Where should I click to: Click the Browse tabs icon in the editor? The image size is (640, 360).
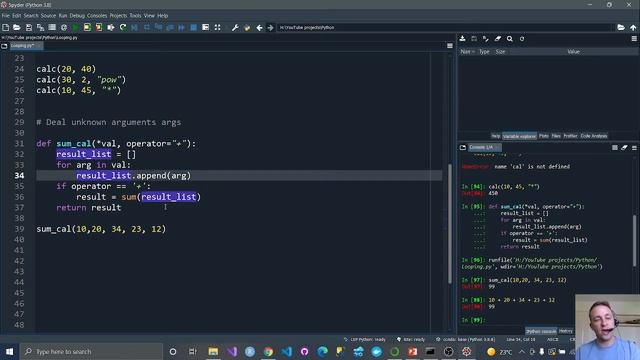coord(4,46)
